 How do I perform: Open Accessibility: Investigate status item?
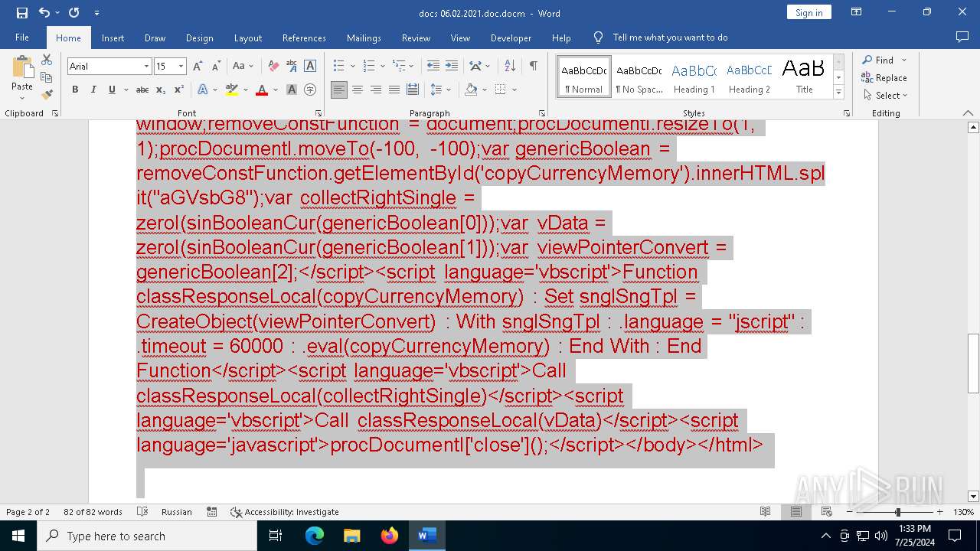[285, 512]
